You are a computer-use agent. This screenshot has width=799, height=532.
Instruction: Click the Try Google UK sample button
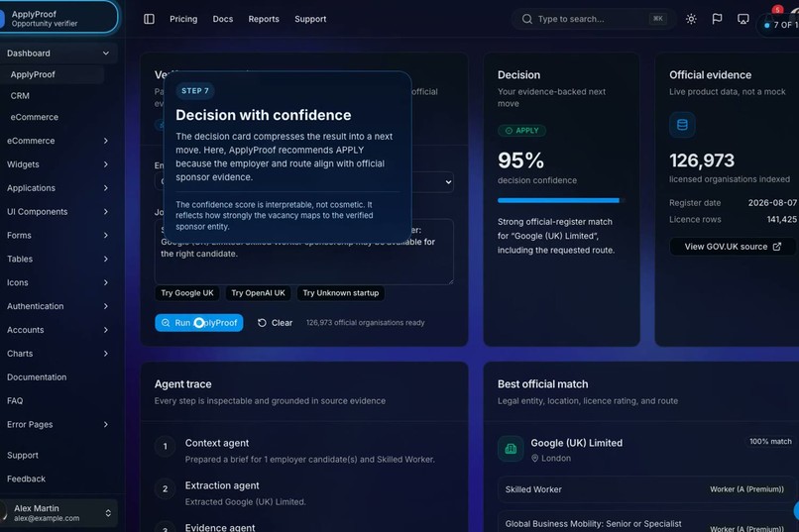coord(187,293)
